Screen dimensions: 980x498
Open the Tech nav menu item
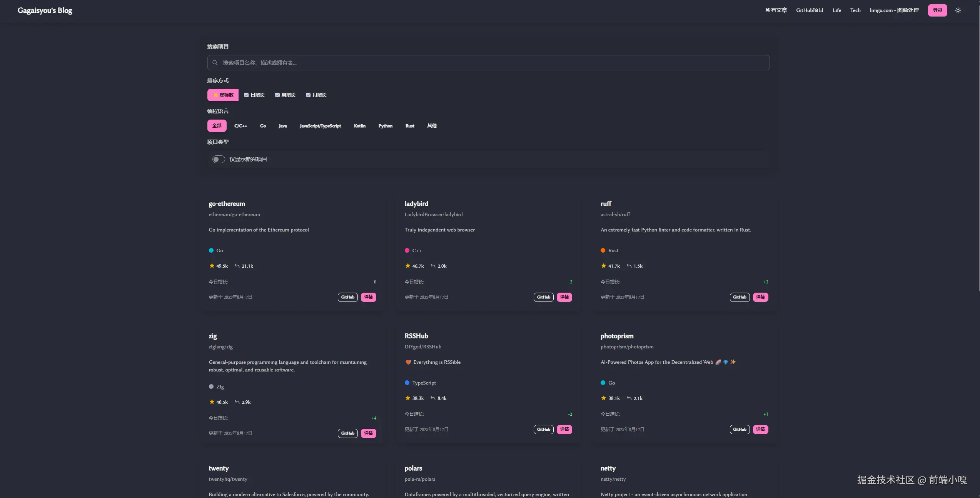(855, 10)
